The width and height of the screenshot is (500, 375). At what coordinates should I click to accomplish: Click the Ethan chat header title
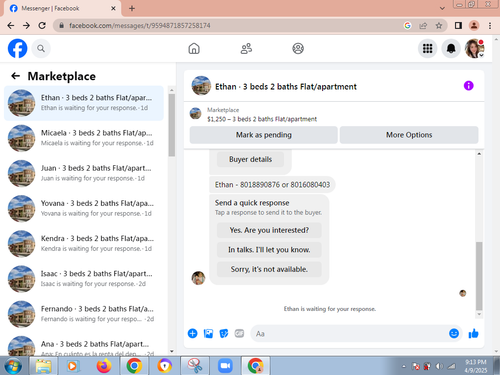286,87
